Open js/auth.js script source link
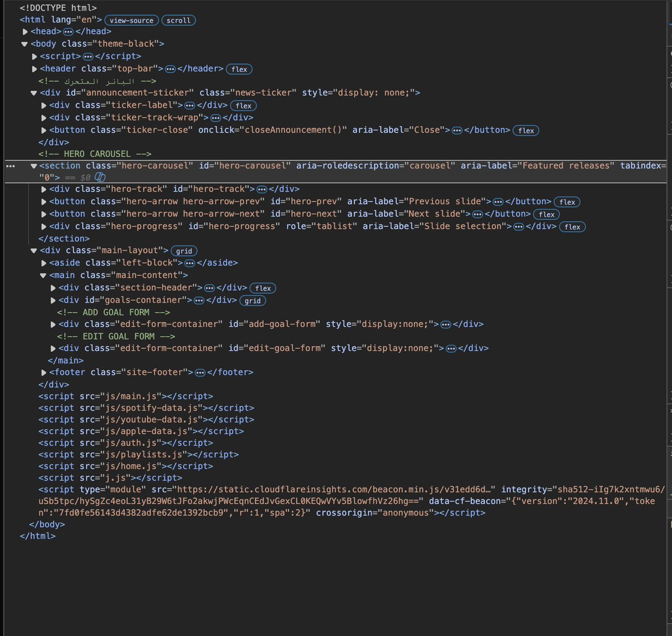This screenshot has width=672, height=636. [130, 443]
